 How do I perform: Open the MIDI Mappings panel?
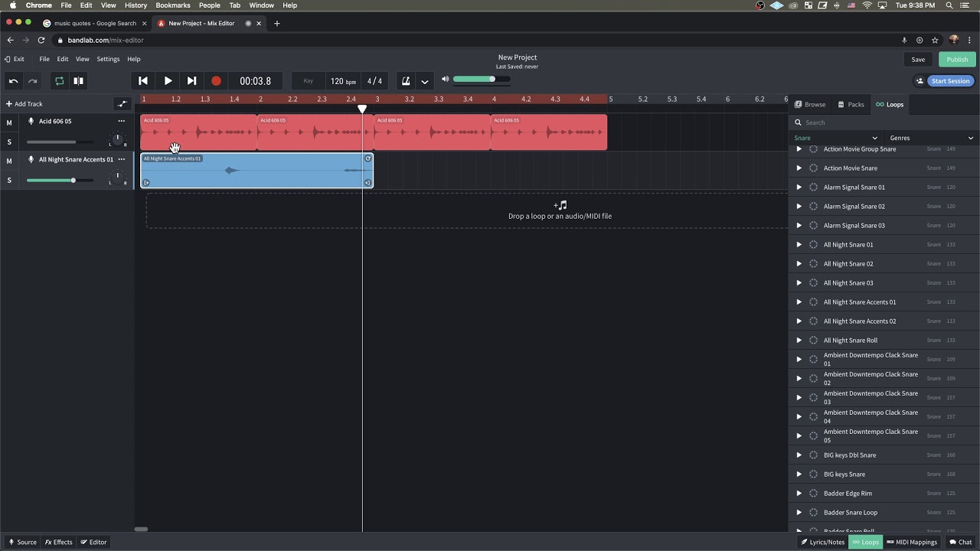pyautogui.click(x=912, y=542)
